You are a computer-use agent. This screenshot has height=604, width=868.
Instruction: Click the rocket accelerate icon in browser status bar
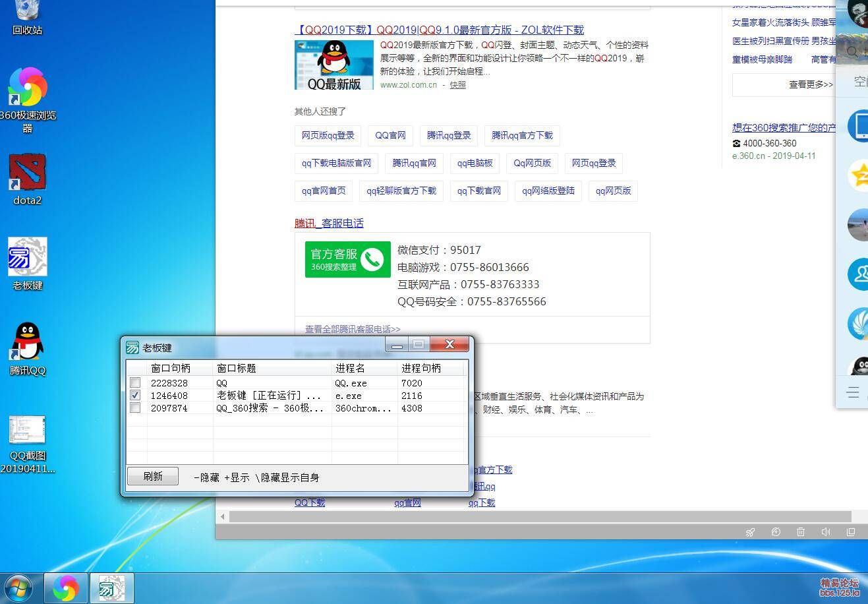750,532
